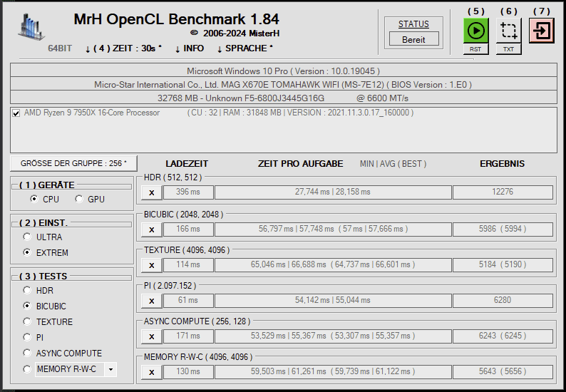Click MAG X670E TOMAHAWK WIFI mainboard row

284,85
